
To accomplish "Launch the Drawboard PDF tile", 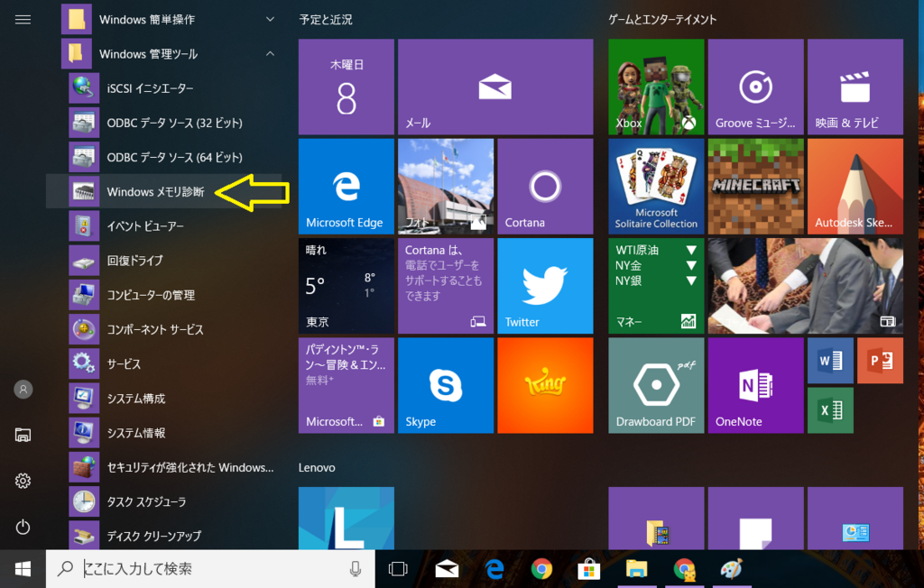I will pyautogui.click(x=656, y=385).
